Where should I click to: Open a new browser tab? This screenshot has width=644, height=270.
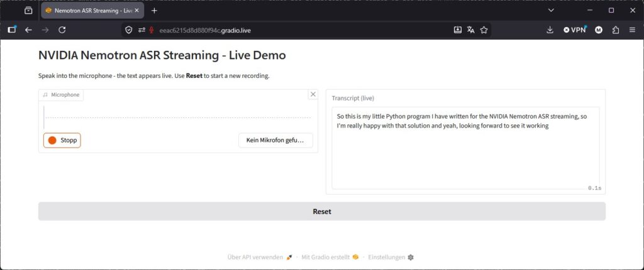[x=155, y=10]
